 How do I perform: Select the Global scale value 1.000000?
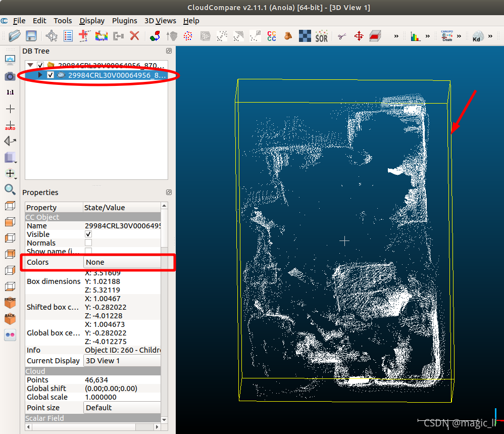click(x=100, y=397)
